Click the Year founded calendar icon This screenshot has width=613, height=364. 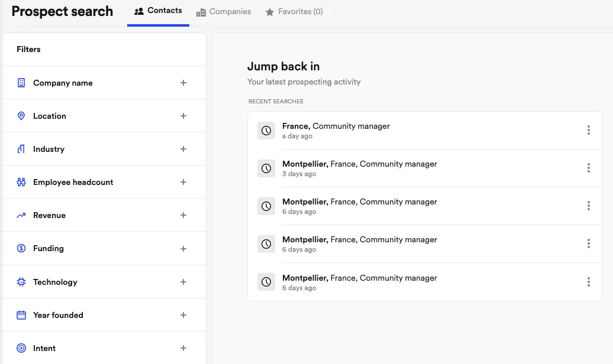coord(21,315)
